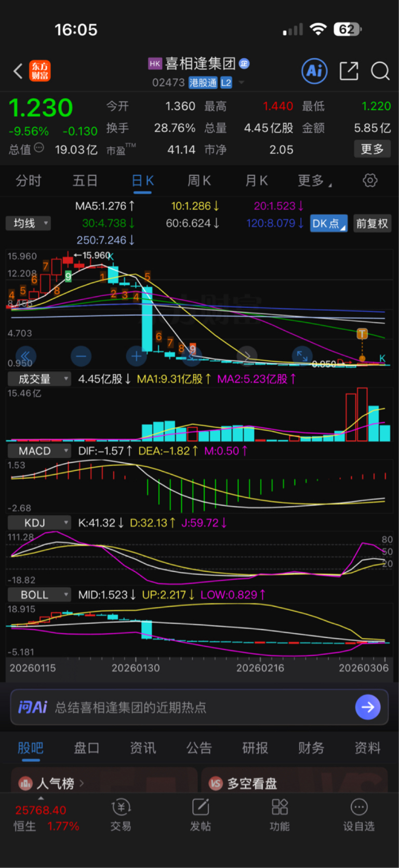Tap the T marker on the chart
The height and width of the screenshot is (868, 399).
[x=362, y=334]
